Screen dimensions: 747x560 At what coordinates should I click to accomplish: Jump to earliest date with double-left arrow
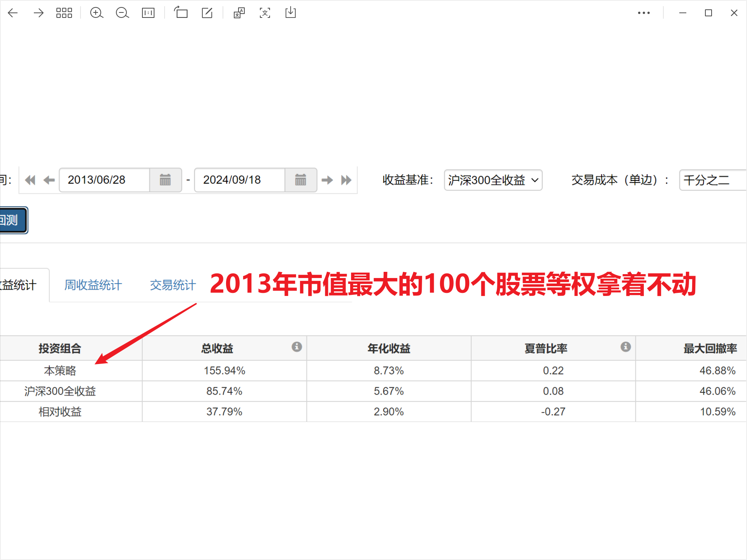coord(30,180)
